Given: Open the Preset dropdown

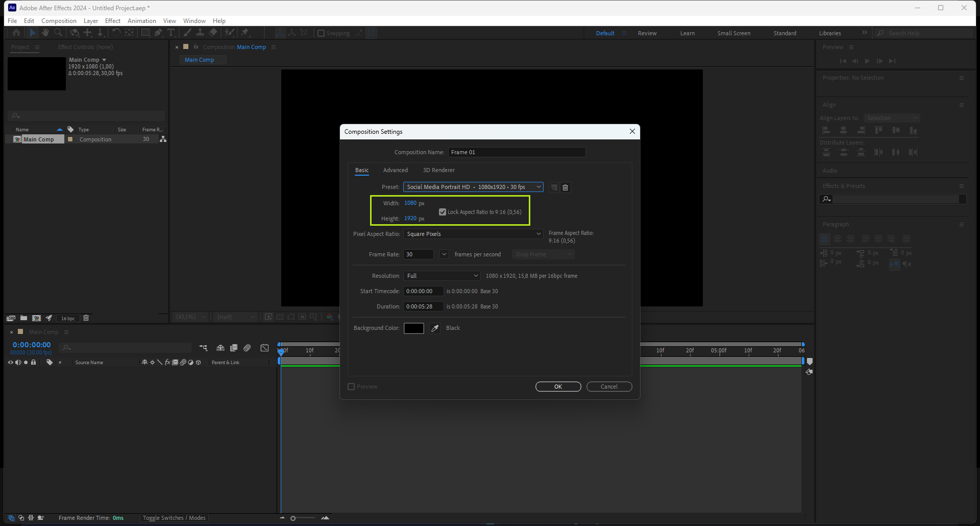Looking at the screenshot, I should tap(473, 187).
